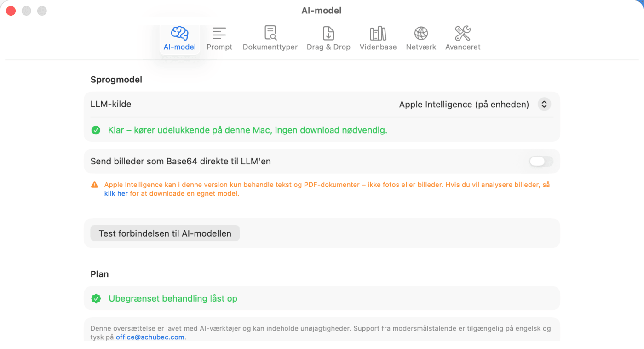Switch to the Drag & Drop tab label
The width and height of the screenshot is (644, 349).
pos(328,47)
